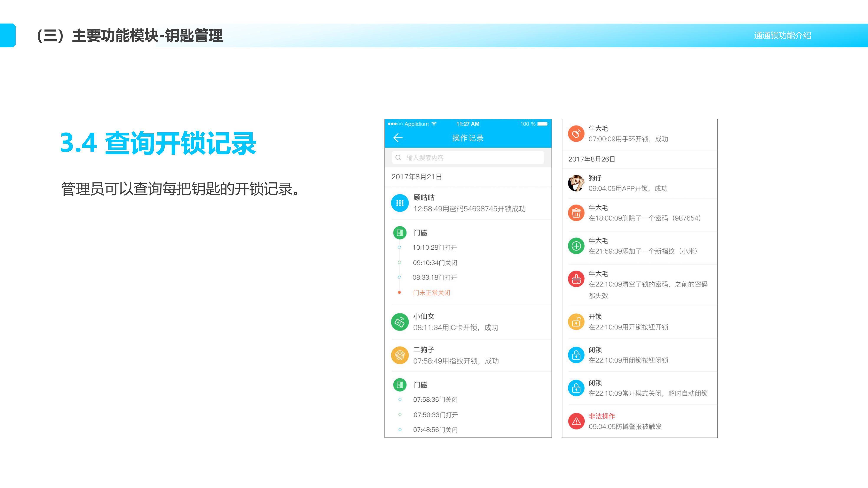Click the 07:50:33门打开 timeline entry
Viewport: 868px width, 488px height.
(435, 415)
